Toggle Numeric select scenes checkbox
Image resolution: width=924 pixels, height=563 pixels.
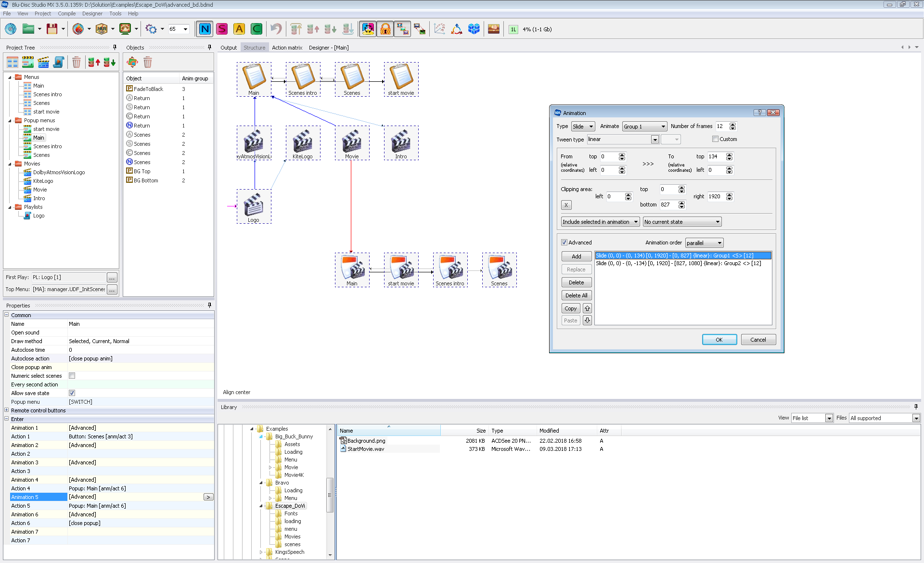(72, 376)
